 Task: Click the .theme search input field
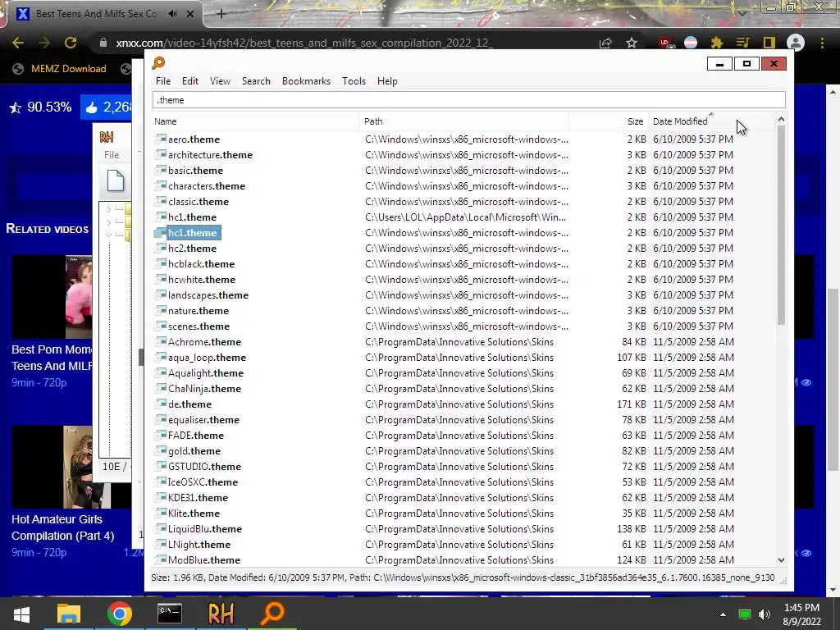[x=468, y=99]
